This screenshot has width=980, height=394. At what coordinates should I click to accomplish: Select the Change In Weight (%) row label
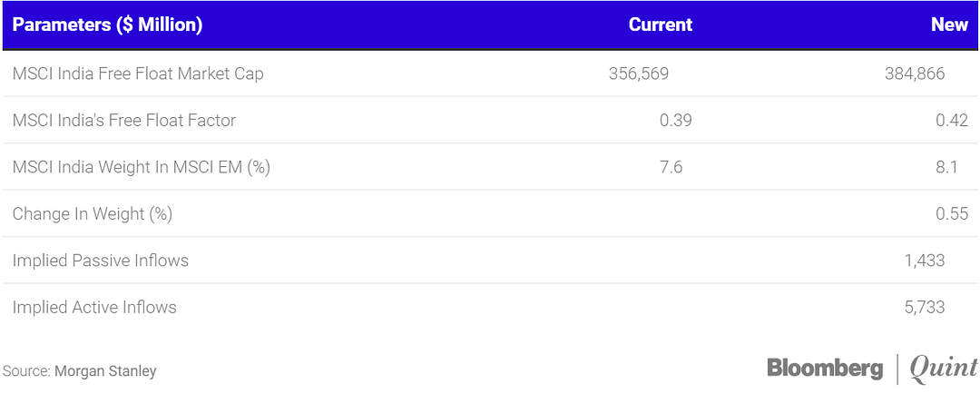click(x=93, y=214)
